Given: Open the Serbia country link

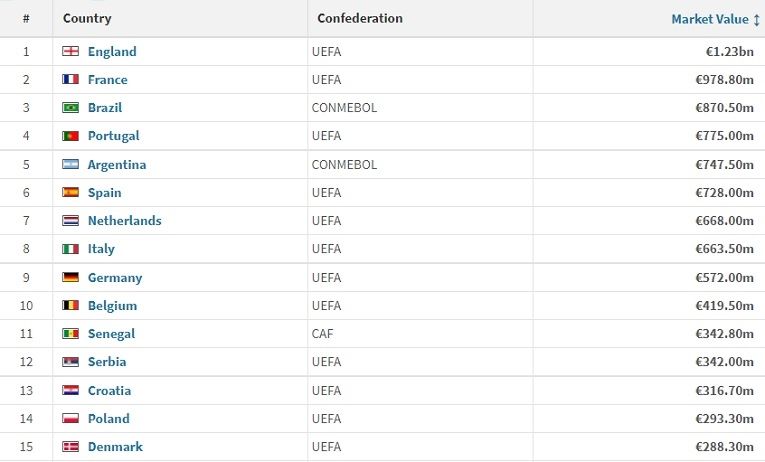Looking at the screenshot, I should point(106,362).
